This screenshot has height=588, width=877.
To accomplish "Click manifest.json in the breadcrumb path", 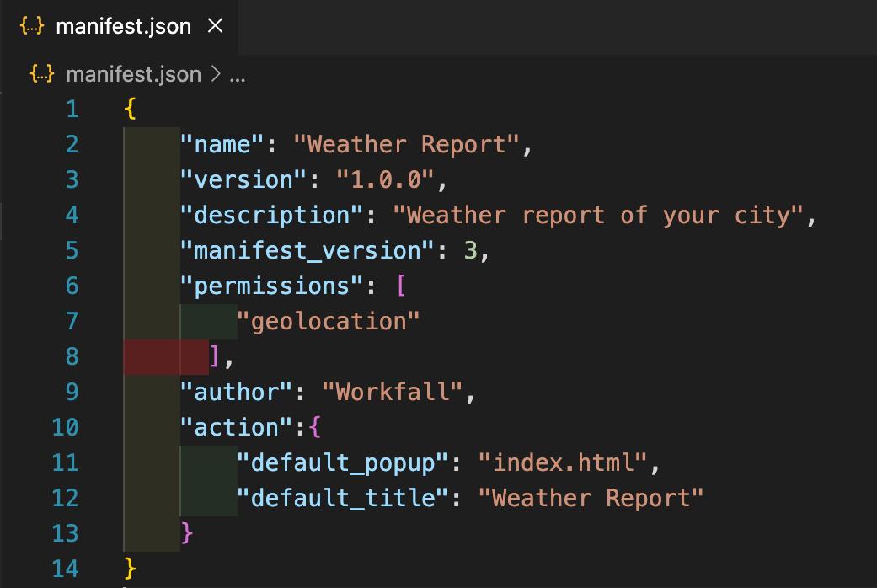I will tap(134, 74).
